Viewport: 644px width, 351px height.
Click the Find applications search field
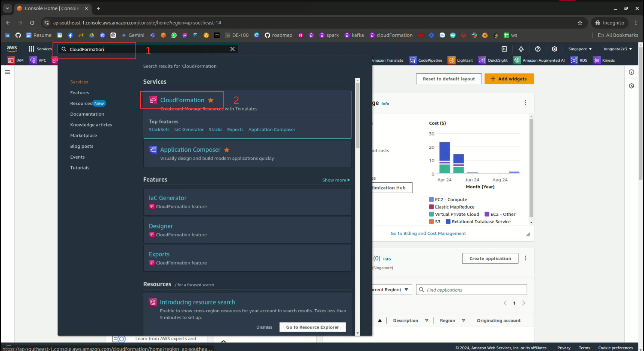pyautogui.click(x=471, y=290)
